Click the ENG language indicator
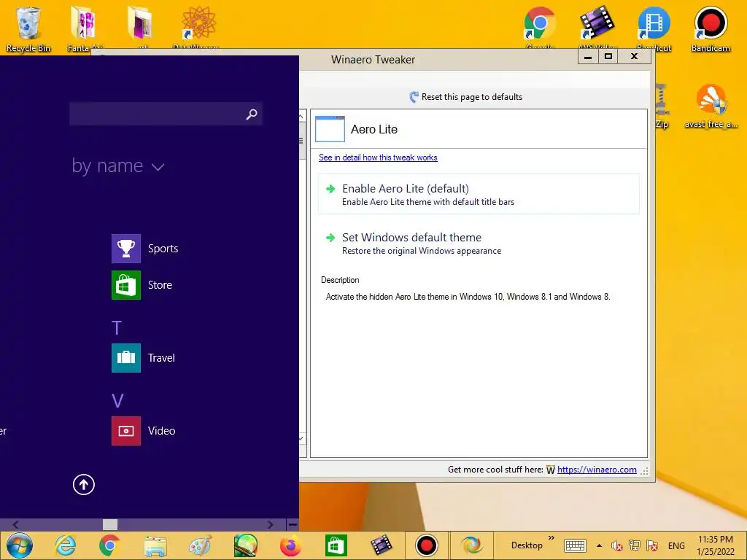747x560 pixels. (x=676, y=546)
